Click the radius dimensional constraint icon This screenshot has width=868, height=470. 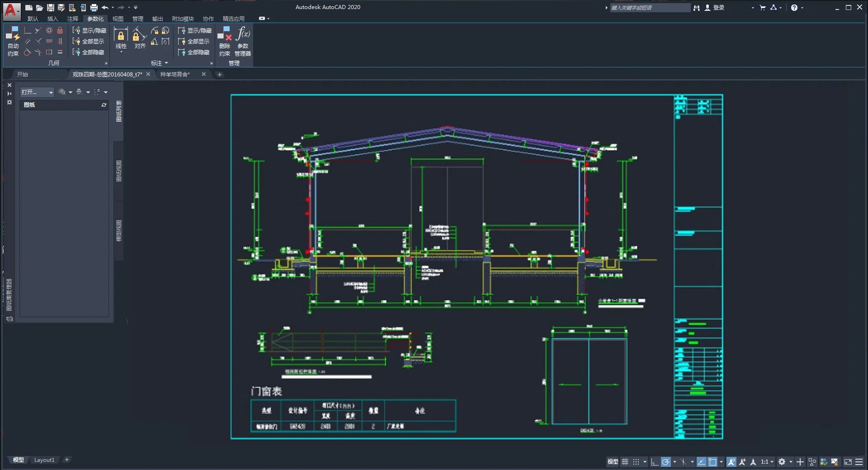[x=155, y=30]
